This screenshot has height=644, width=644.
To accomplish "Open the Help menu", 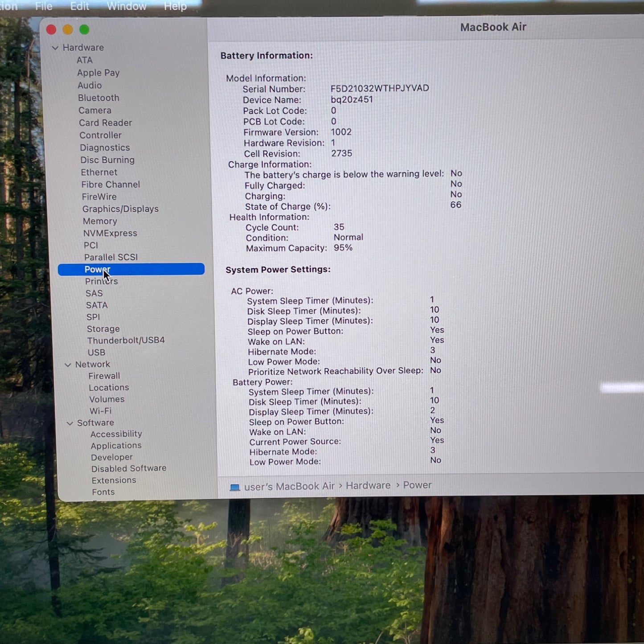I will tap(175, 6).
